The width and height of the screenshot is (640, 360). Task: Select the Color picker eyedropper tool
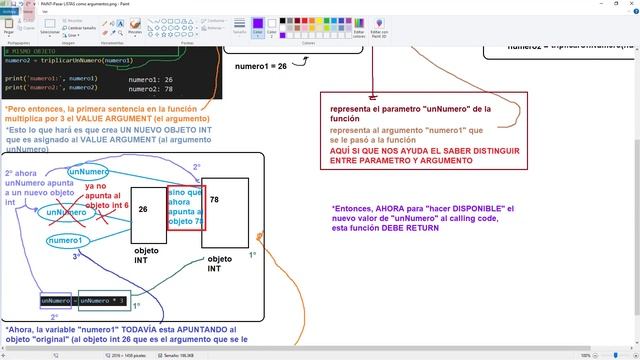click(x=113, y=32)
